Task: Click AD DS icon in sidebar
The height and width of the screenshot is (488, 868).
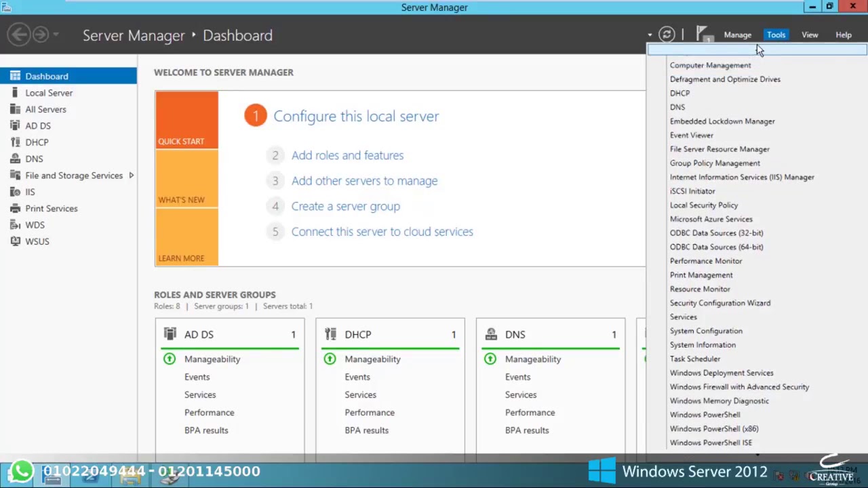Action: [x=15, y=125]
